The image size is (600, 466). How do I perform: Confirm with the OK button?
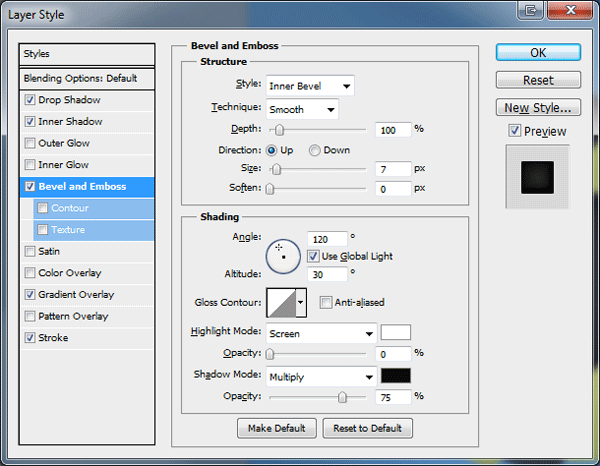coord(538,52)
